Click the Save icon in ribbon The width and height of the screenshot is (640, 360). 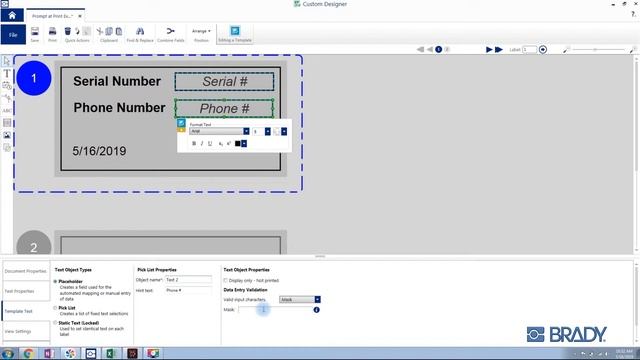point(35,31)
